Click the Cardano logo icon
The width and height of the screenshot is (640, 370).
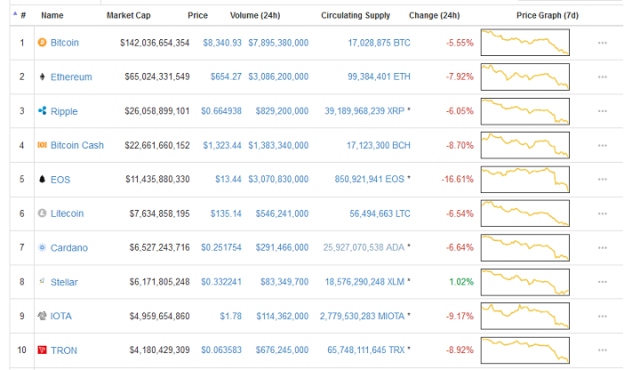pos(42,247)
